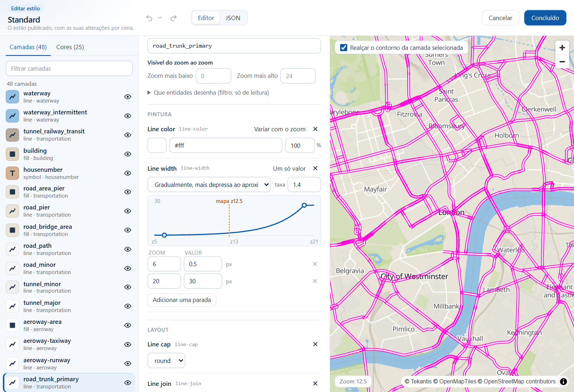Switch to the Editor tab
574x392 pixels.
[x=206, y=18]
